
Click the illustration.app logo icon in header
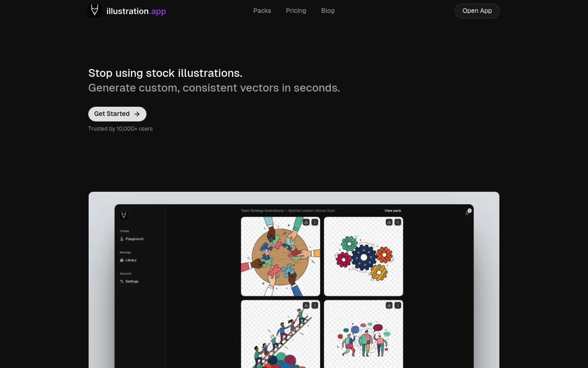point(95,11)
